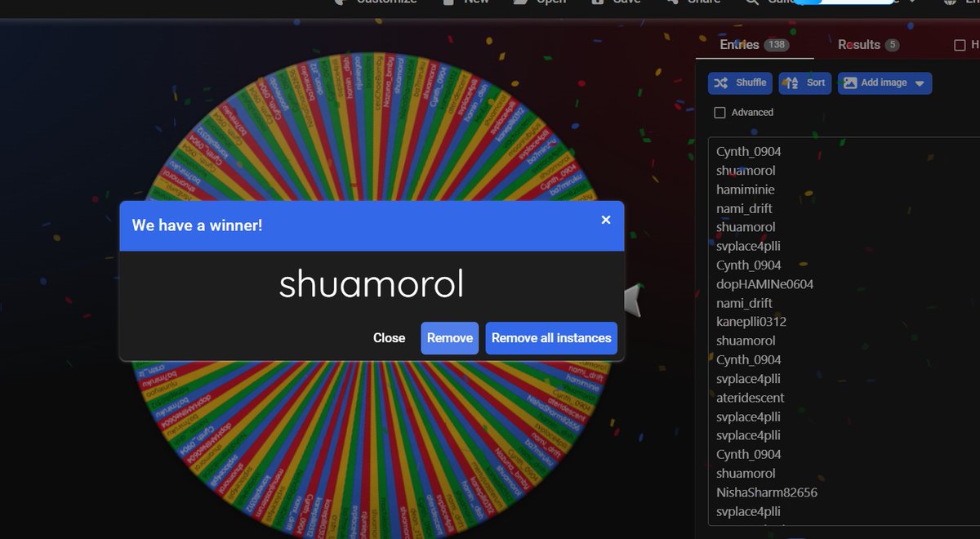Shuffle the entries list
The image size is (980, 539).
click(x=741, y=82)
